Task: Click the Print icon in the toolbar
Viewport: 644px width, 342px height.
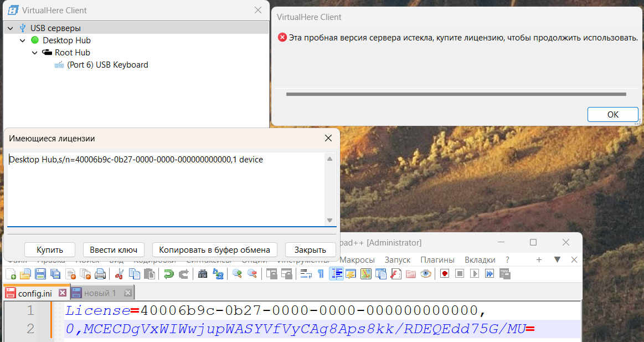Action: 100,273
